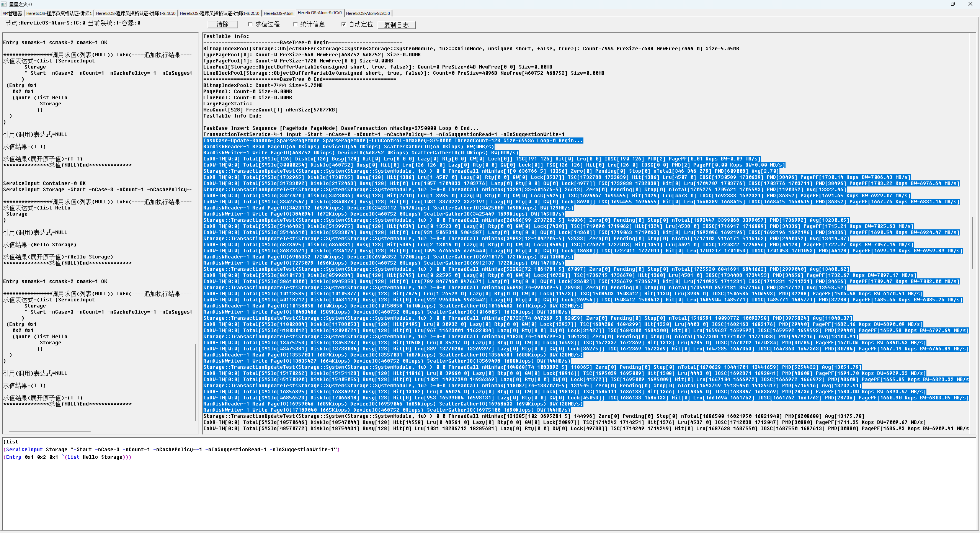980x533 pixels.
Task: Click the 星星之火 app icon in title bar
Action: [4, 4]
